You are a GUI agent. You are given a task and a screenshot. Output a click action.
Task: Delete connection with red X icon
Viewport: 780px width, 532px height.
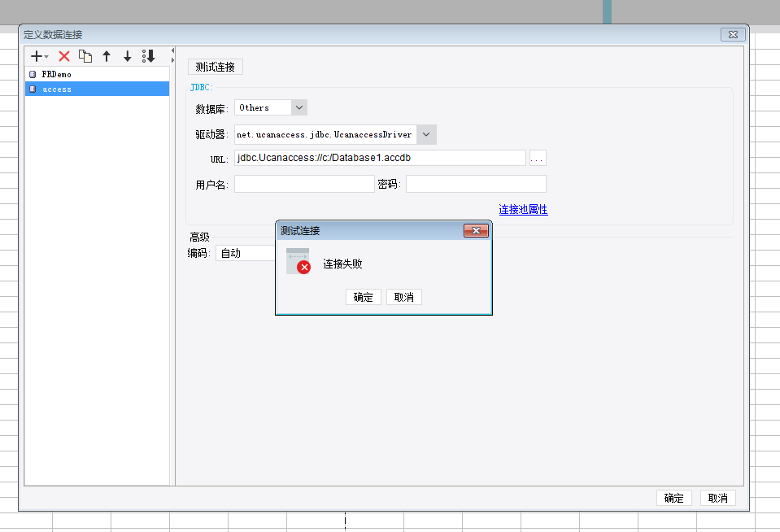tap(64, 56)
